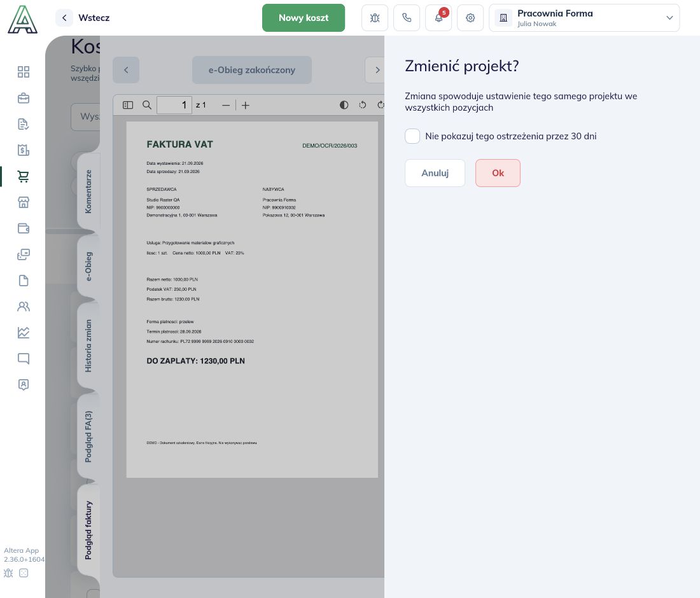This screenshot has height=598, width=700.
Task: Expand the Pracownia Forma company dropdown
Action: 584,18
